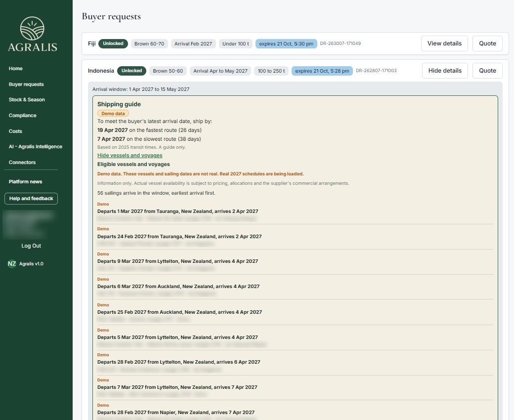Click expires 21 Oct, 5:30 pm badge

(286, 43)
